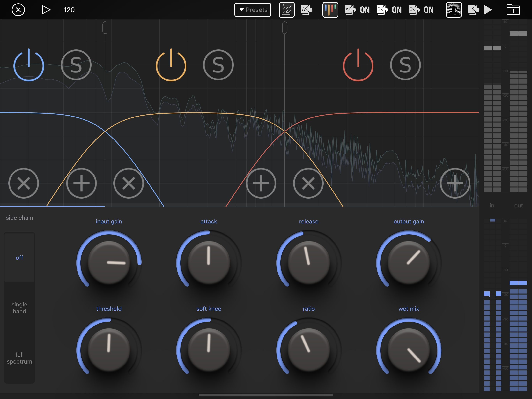This screenshot has height=399, width=532.
Task: Select 'single band' side chain mode
Action: coord(19,308)
